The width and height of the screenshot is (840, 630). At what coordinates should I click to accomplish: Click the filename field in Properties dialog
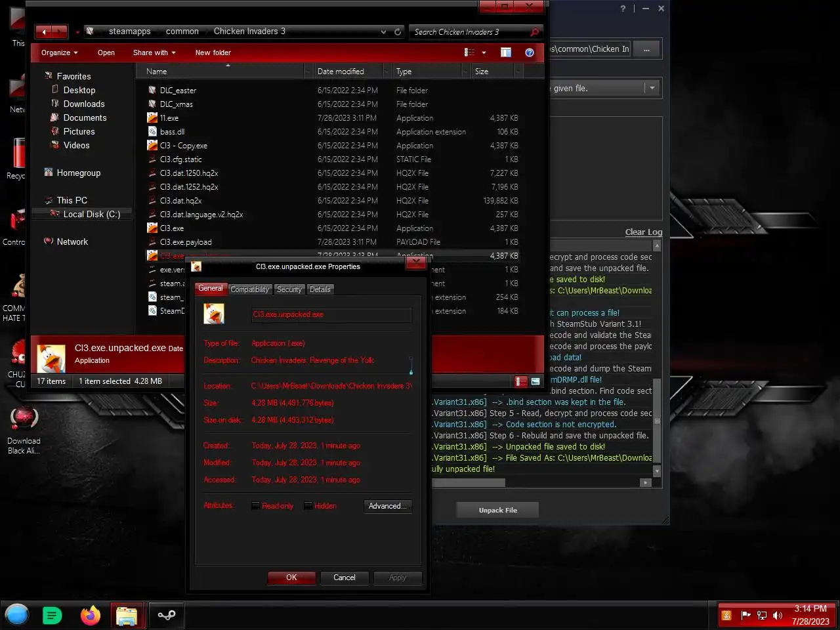[331, 314]
